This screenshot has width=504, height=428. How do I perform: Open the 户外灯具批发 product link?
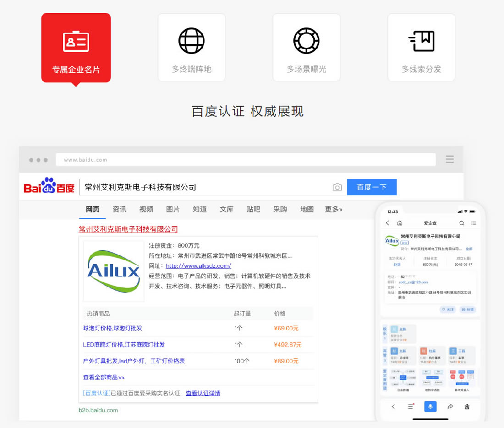click(134, 361)
